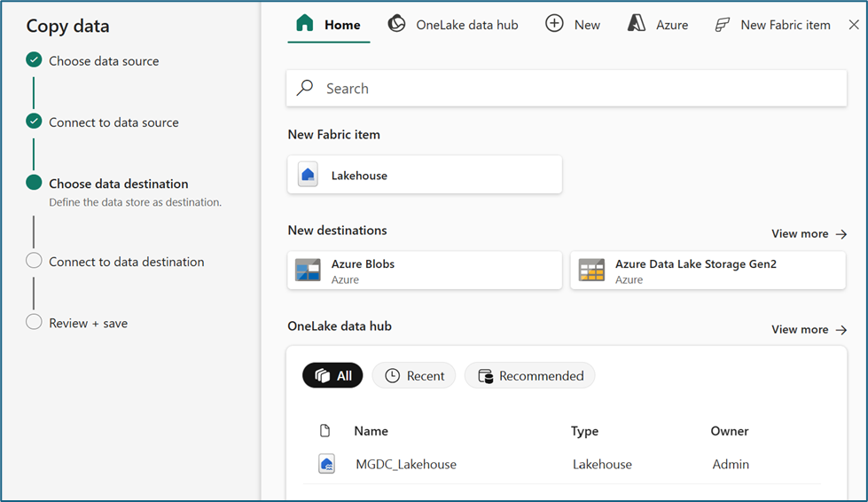Click the blue Lakehouse card icon
Viewport: 868px width, 502px height.
308,175
